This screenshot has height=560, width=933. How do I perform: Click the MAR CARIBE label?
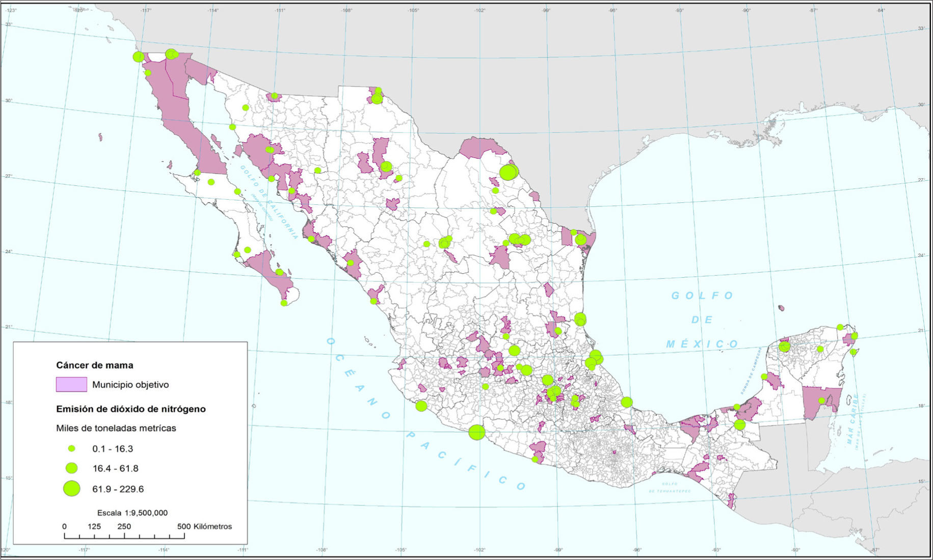[852, 419]
